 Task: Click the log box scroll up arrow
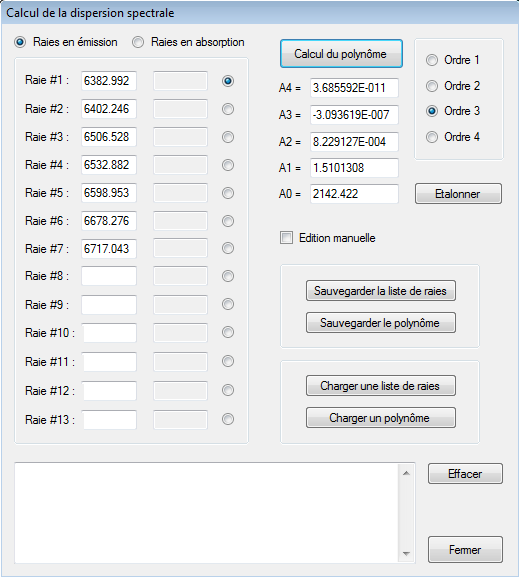click(x=406, y=473)
